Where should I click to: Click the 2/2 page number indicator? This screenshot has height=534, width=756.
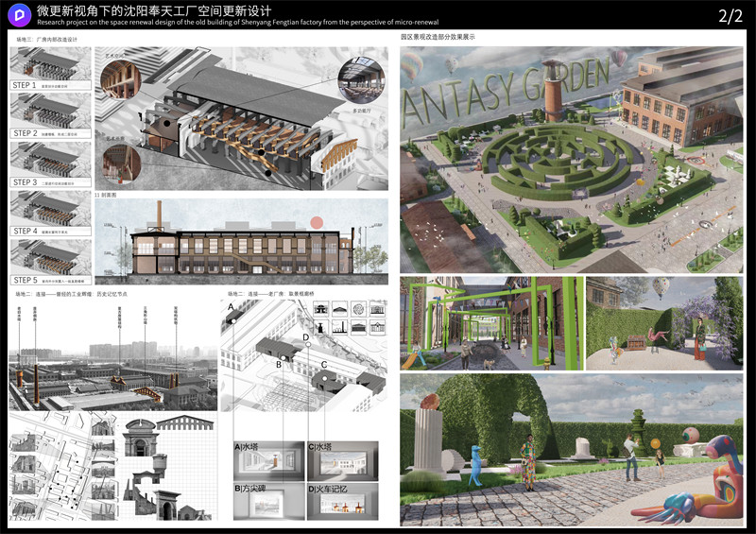coord(730,16)
